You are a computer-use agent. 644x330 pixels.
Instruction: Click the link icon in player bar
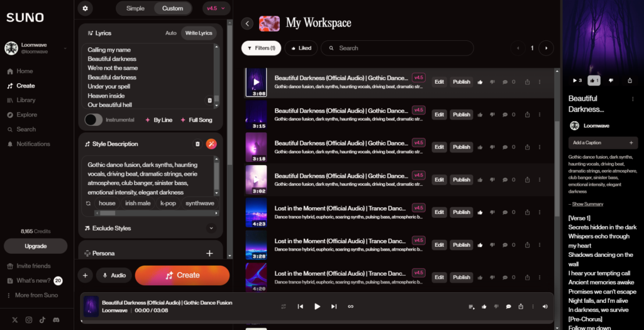[351, 307]
